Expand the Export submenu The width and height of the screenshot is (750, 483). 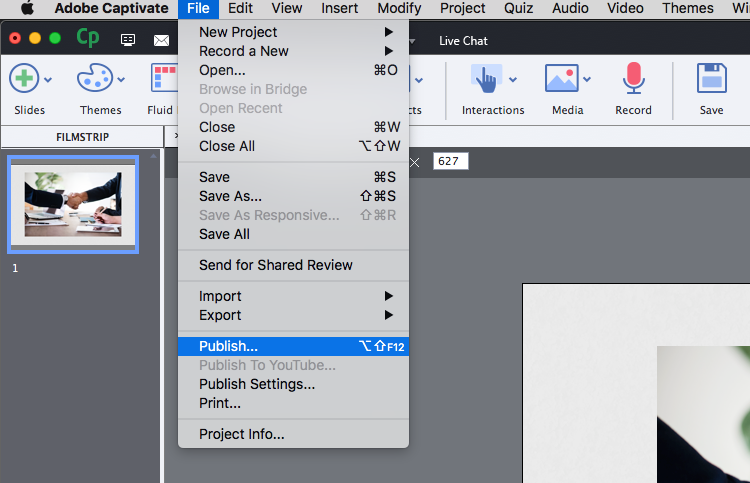pyautogui.click(x=293, y=315)
